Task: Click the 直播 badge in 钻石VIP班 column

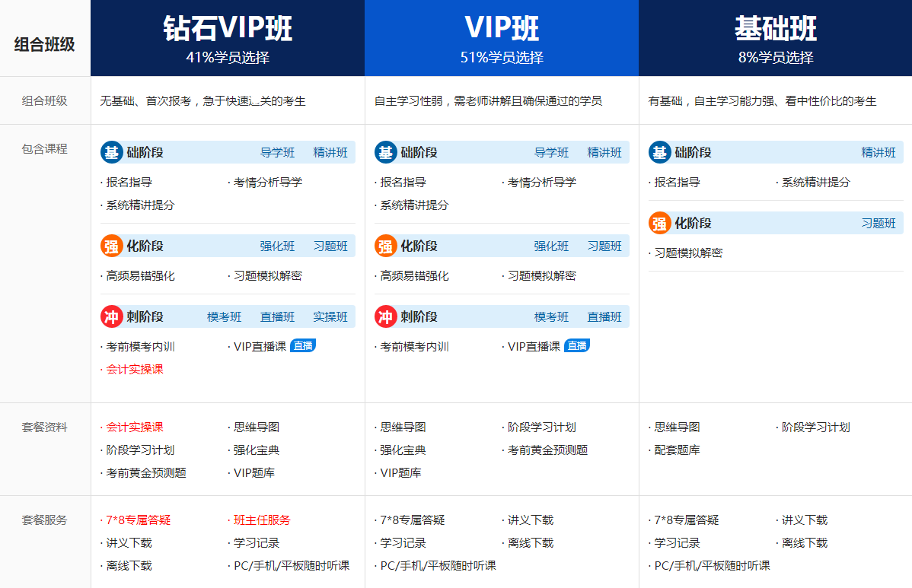Action: [303, 346]
